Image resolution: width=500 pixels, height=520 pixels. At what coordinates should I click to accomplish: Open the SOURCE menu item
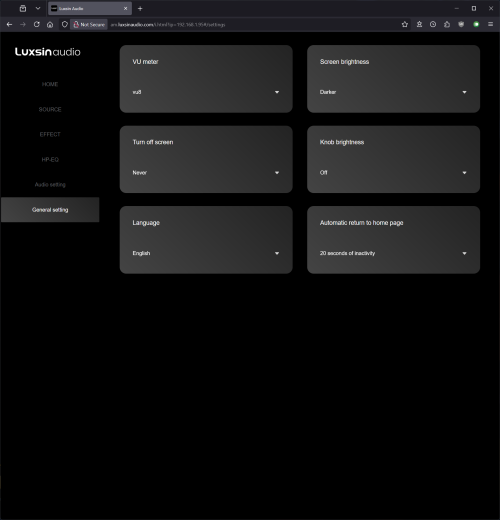tap(50, 109)
